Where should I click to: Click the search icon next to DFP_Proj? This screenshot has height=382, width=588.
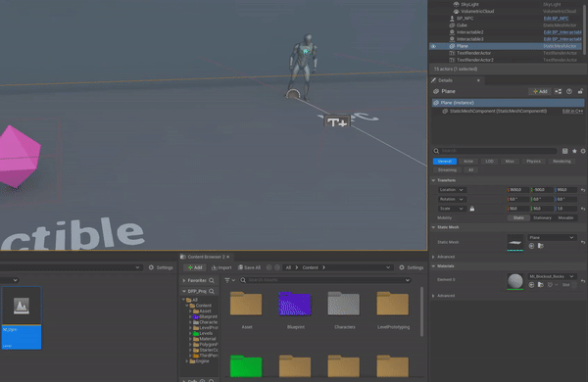[212, 291]
